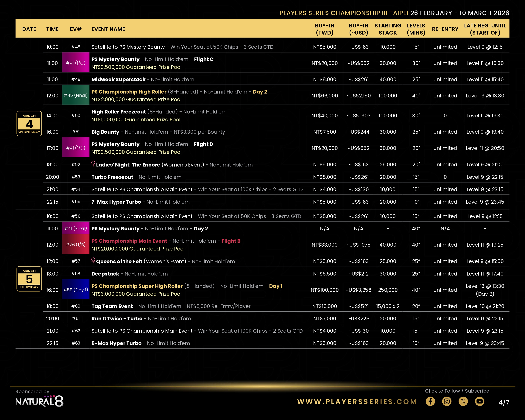Screen dimensions: 525x420
Task: Click the X (Twitter) icon
Action: click(463, 401)
